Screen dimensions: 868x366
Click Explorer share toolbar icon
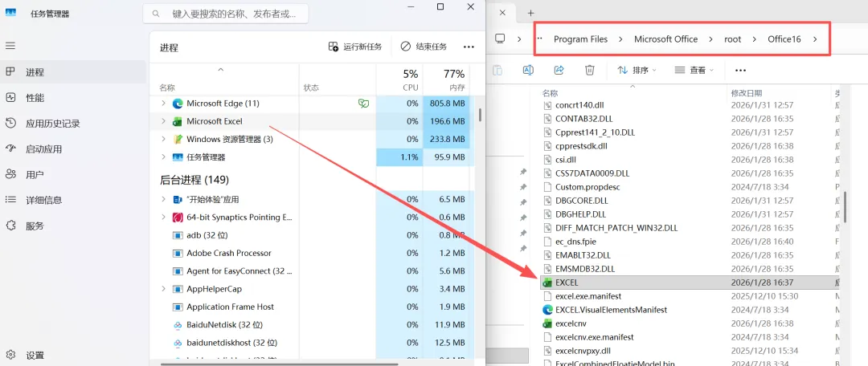pyautogui.click(x=559, y=70)
